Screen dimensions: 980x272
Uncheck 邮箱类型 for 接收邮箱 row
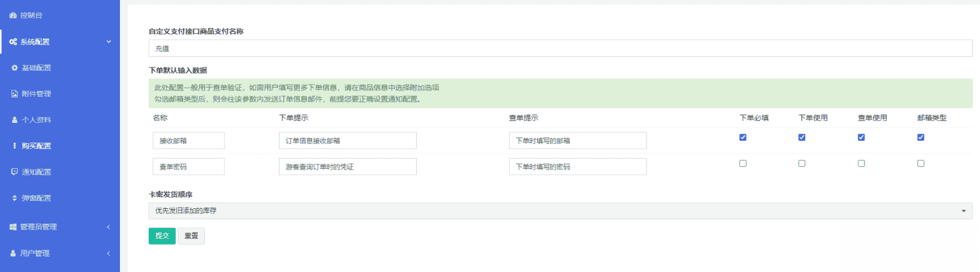(x=921, y=138)
